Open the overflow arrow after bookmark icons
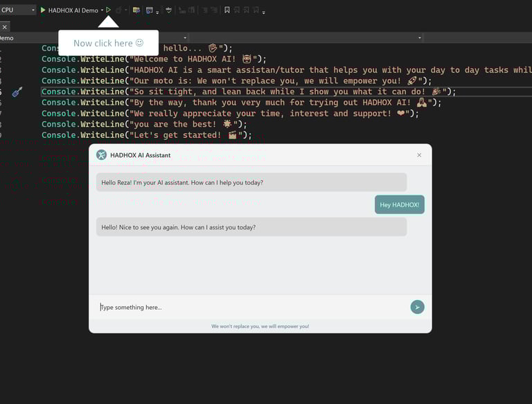This screenshot has height=404, width=532. click(264, 12)
